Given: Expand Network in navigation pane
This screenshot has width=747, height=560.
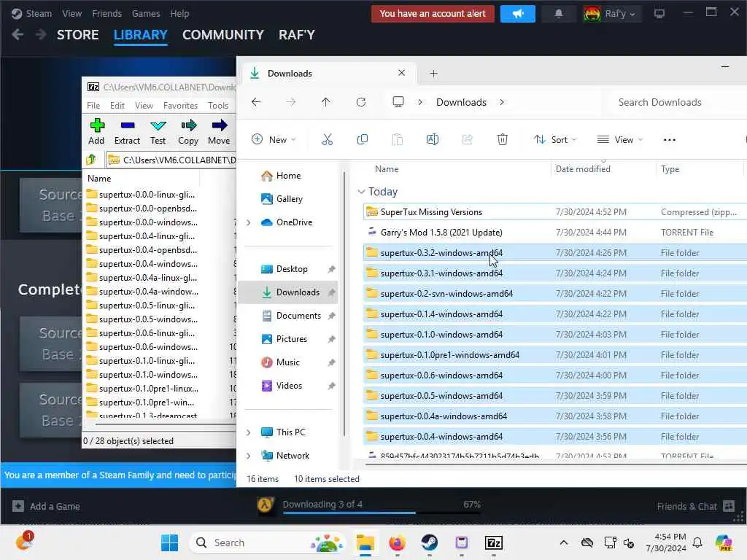Looking at the screenshot, I should [248, 456].
